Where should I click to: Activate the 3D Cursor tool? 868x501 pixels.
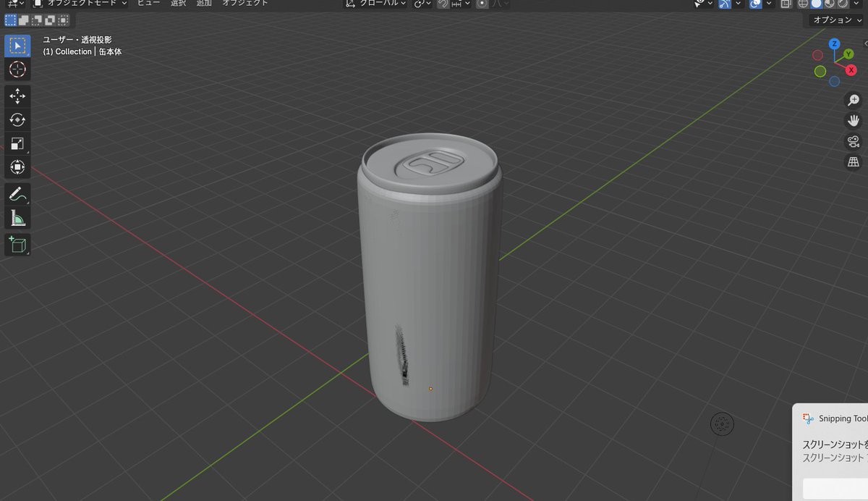[17, 70]
